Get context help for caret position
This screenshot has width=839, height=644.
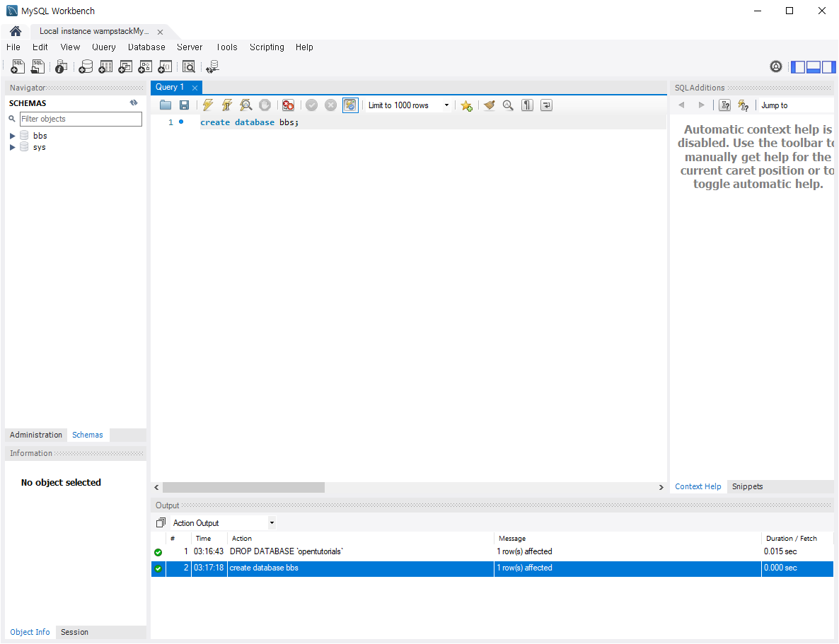click(x=725, y=105)
